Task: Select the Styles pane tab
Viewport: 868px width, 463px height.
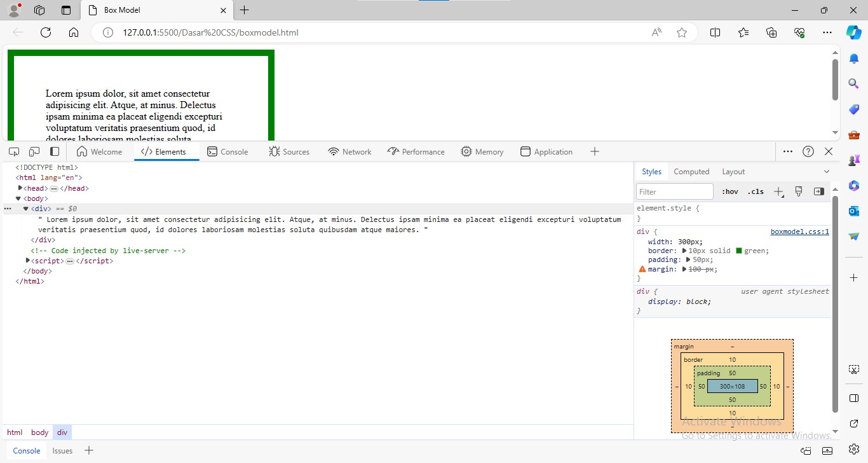Action: tap(651, 172)
